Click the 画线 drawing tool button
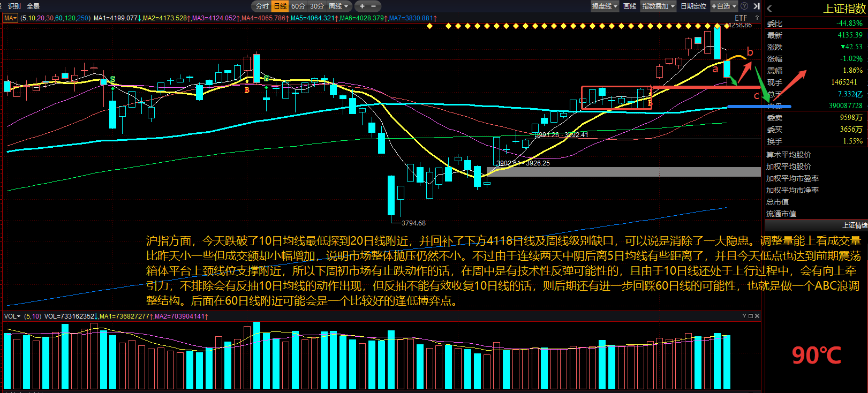 630,6
